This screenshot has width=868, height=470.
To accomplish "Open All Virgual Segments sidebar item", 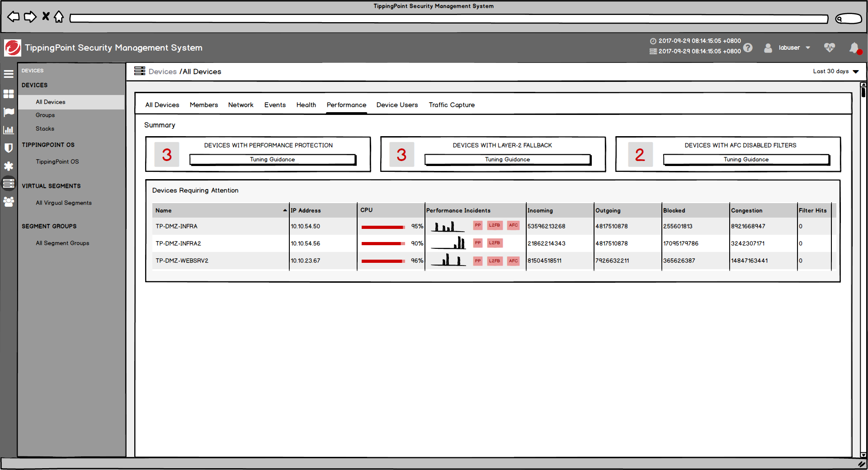I will [64, 203].
